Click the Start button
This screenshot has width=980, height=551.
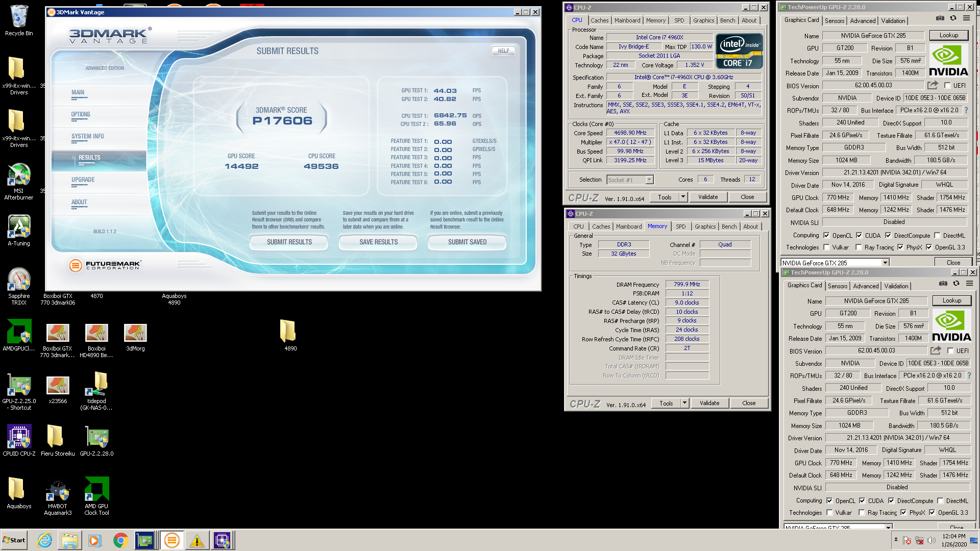pos(14,540)
